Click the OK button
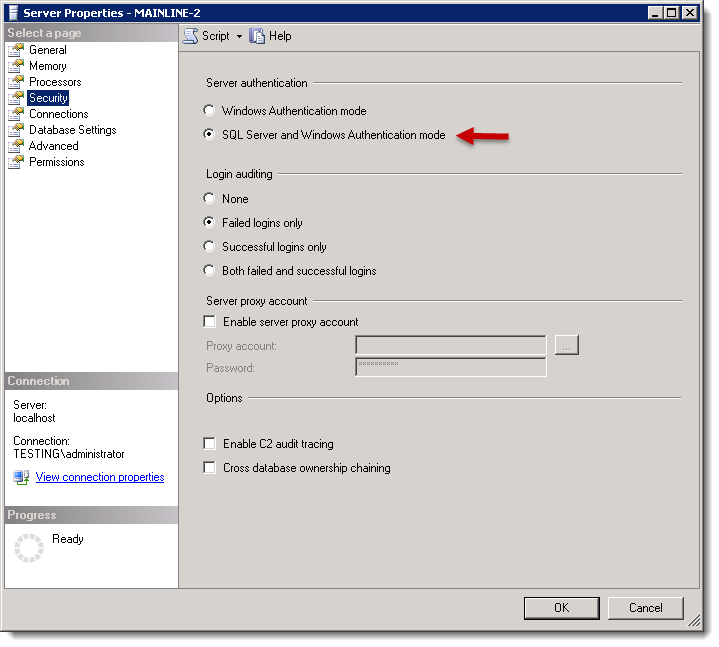 561,607
